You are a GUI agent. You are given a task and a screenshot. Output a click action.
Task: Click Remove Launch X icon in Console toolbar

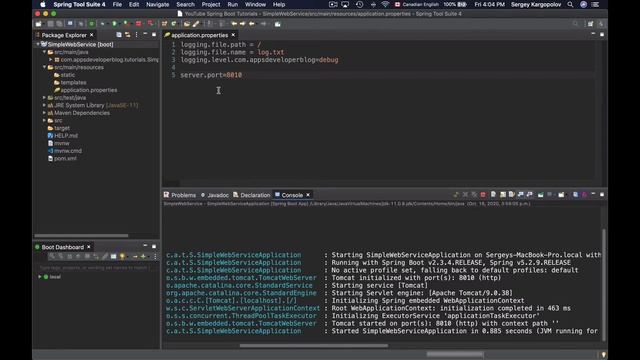465,195
